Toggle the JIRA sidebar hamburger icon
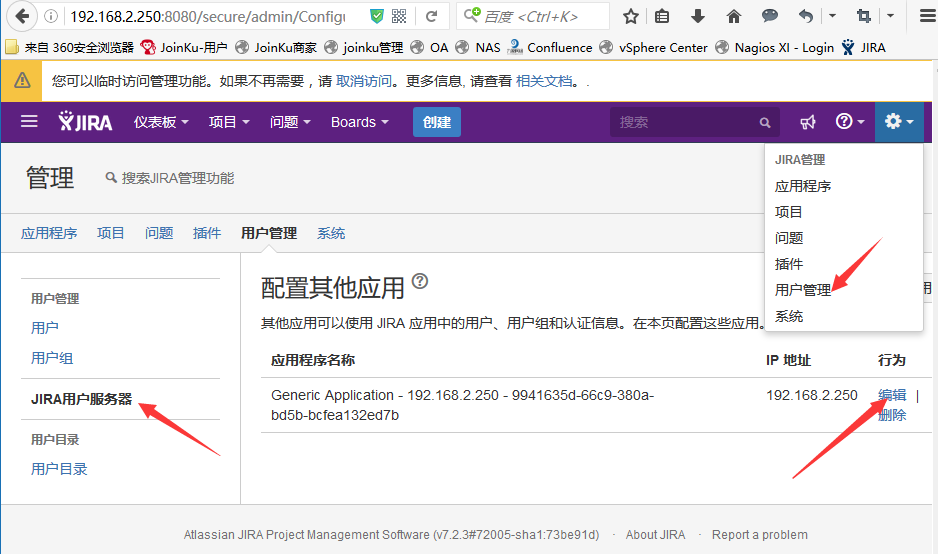 pyautogui.click(x=29, y=122)
